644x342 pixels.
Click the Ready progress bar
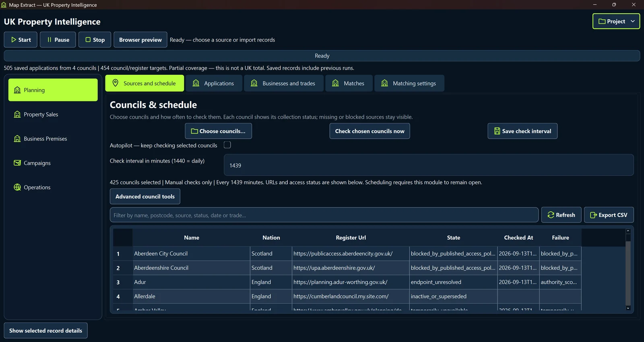pos(322,56)
